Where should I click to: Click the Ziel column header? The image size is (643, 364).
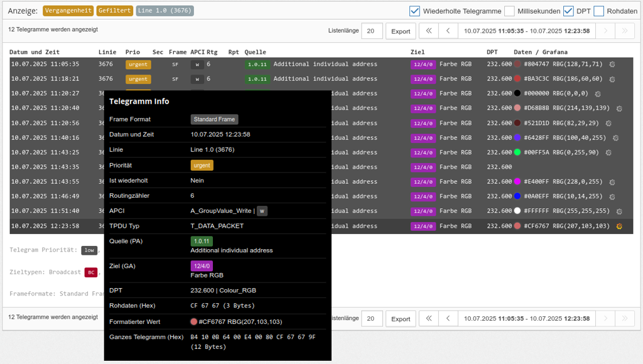[418, 52]
